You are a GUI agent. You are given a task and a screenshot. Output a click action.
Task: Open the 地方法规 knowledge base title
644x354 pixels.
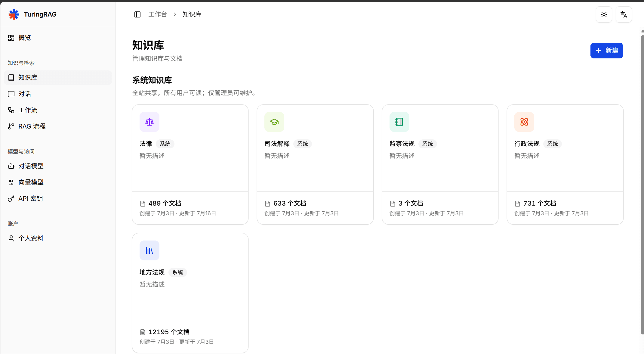click(152, 272)
